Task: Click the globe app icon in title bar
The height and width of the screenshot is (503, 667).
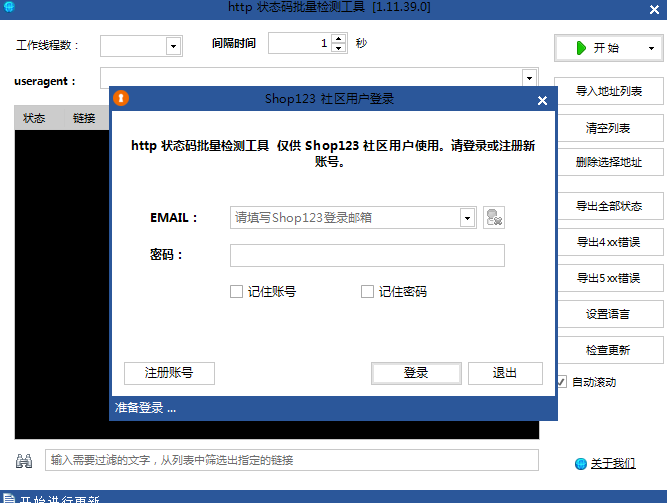Action: click(9, 6)
